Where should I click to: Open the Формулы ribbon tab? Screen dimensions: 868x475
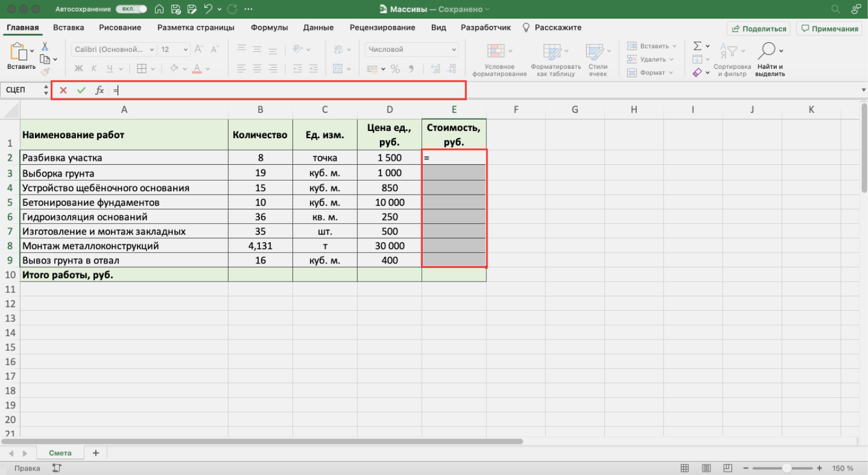click(269, 28)
